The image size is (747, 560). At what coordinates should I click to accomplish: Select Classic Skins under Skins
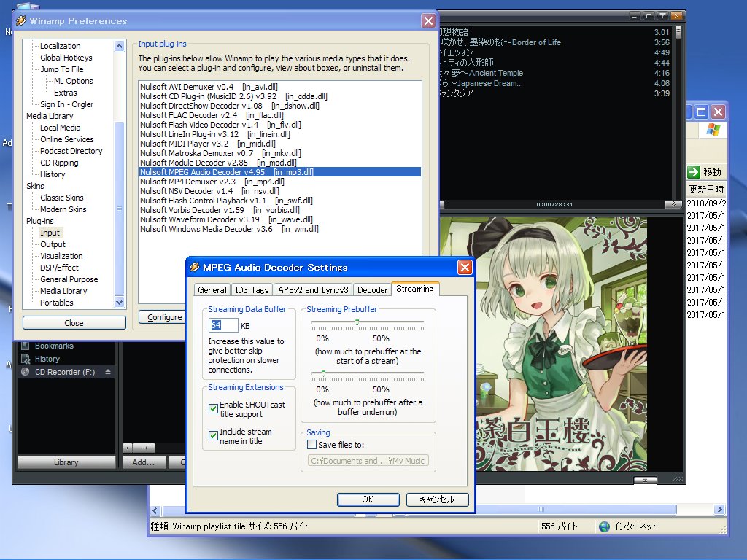click(x=61, y=198)
